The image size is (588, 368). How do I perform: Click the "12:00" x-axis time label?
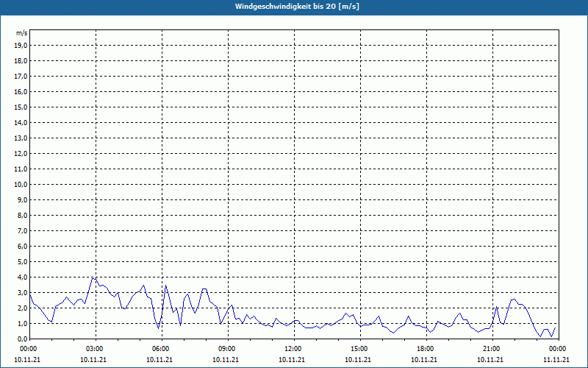pos(294,349)
